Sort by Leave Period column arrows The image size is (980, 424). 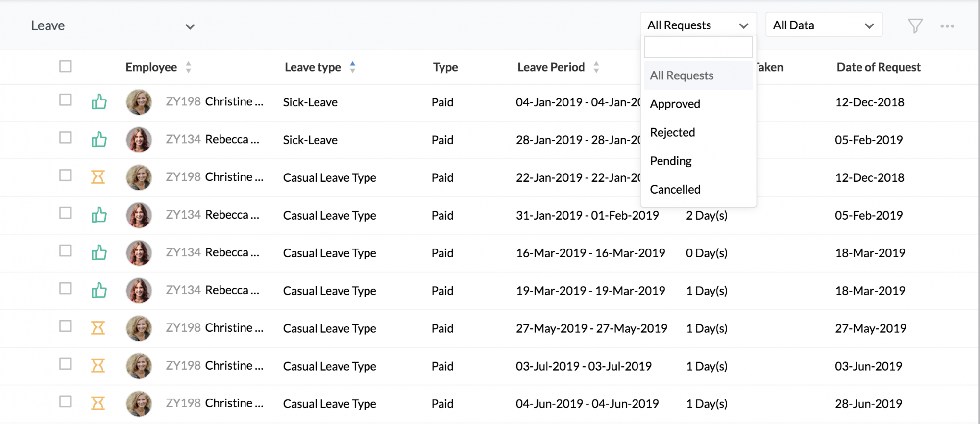pyautogui.click(x=596, y=67)
